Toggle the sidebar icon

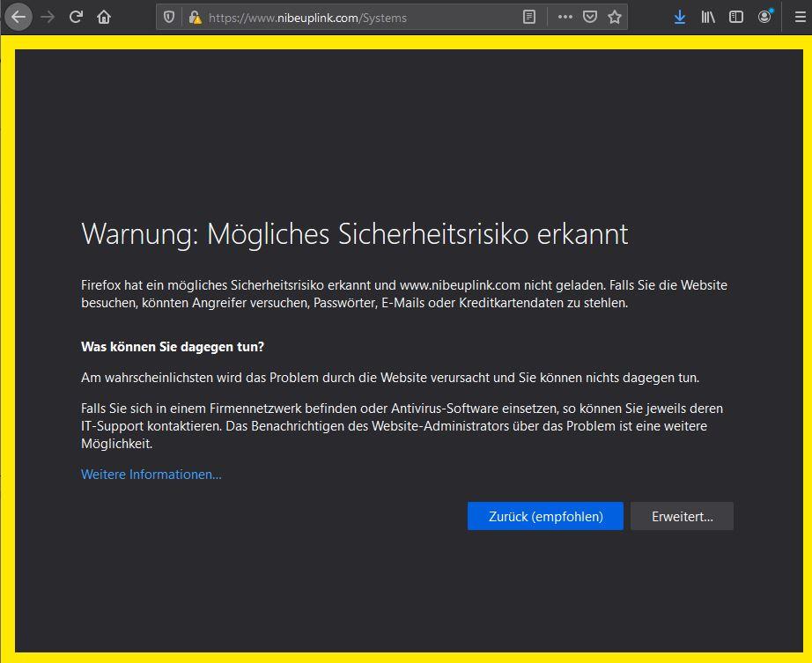pyautogui.click(x=736, y=17)
